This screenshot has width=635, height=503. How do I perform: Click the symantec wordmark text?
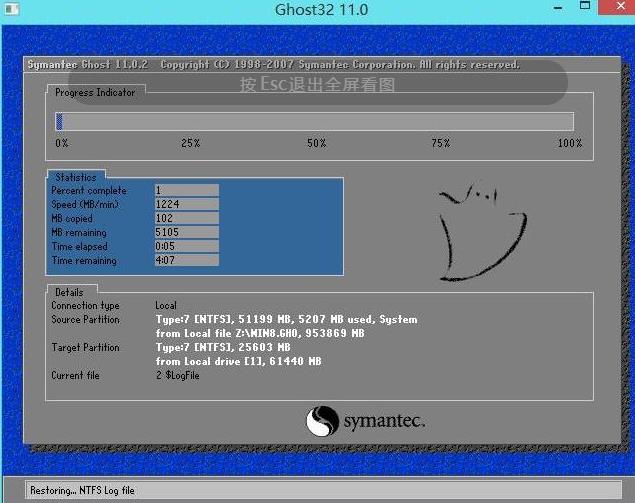tap(384, 421)
